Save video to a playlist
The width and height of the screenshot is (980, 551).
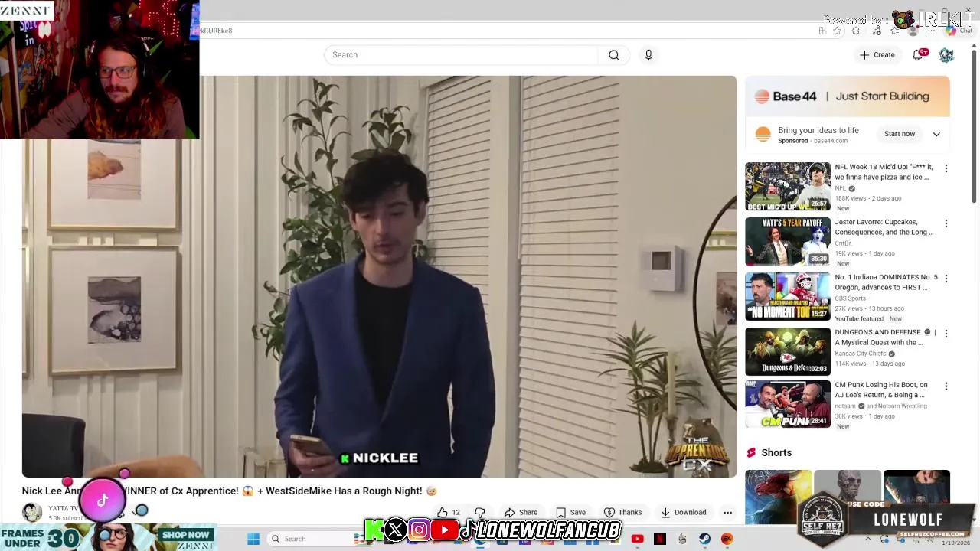[571, 513]
